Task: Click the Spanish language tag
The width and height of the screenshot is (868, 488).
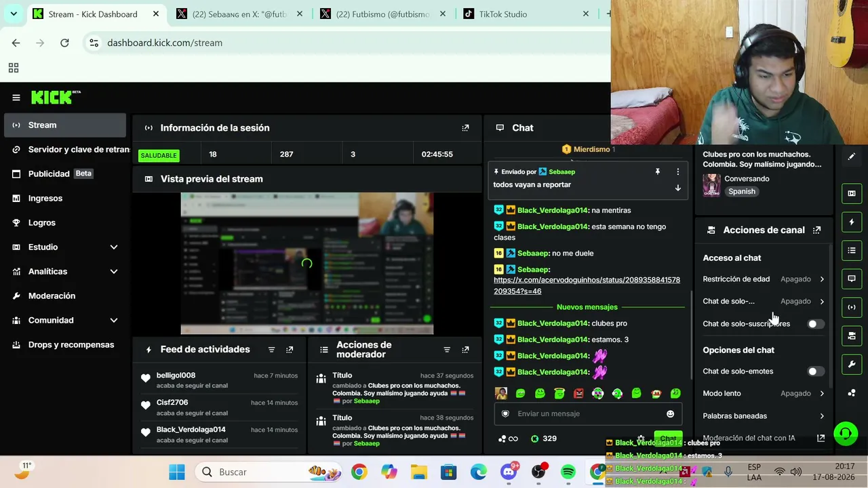Action: tap(741, 192)
